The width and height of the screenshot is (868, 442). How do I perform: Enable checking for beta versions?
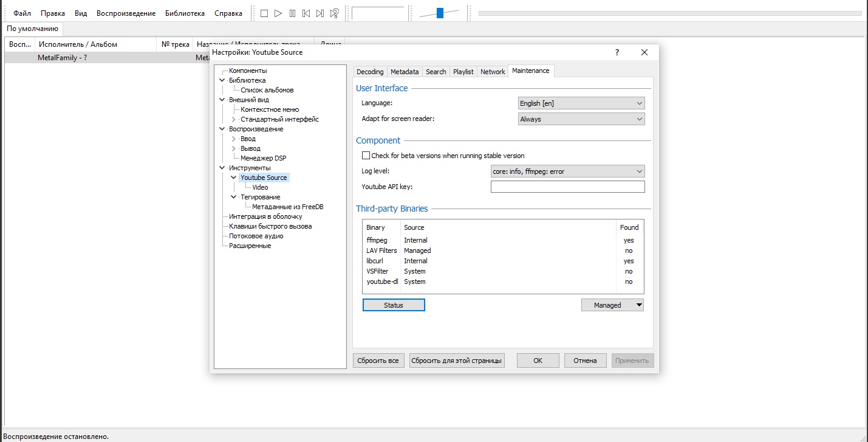click(366, 156)
